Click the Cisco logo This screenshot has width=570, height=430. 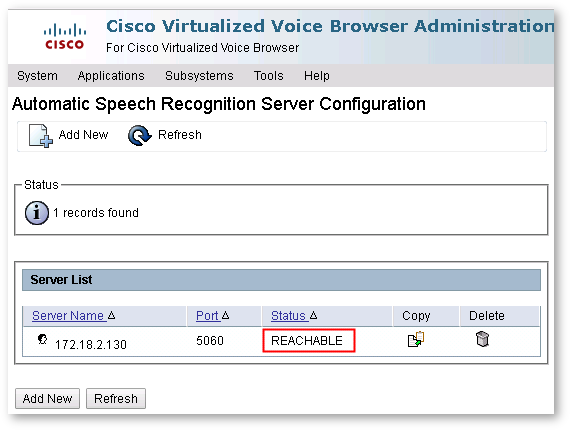65,36
